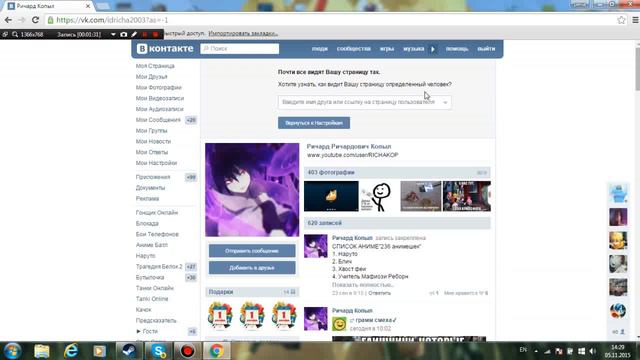
Task: Click the large anime profile picture
Action: click(x=252, y=190)
